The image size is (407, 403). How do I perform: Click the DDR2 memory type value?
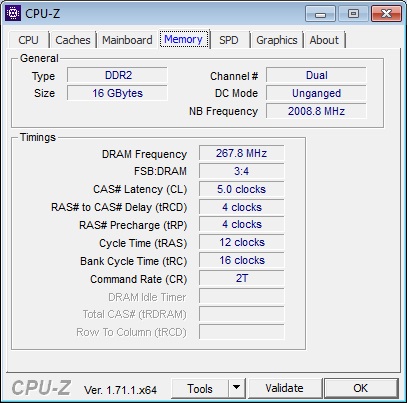(117, 75)
